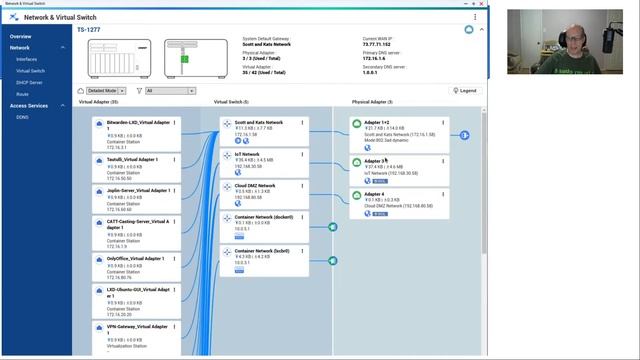Select the Adapter 1+2 card title
Image resolution: width=640 pixels, height=360 pixels.
click(x=376, y=122)
